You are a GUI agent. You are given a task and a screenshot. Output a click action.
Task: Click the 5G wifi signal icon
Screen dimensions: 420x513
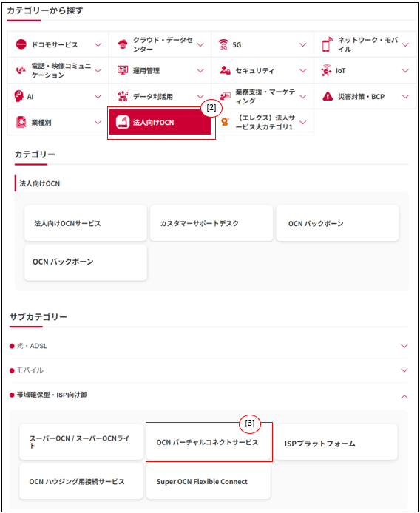223,44
